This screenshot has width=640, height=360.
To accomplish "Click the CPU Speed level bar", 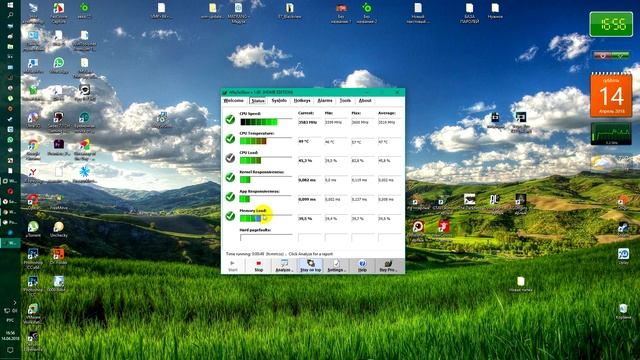I will coord(266,122).
